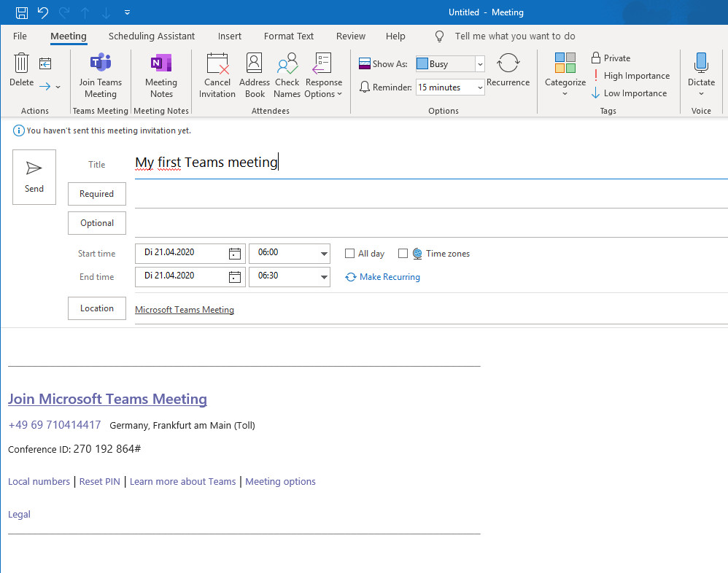Open the Meeting options link
Screen dimensions: 728x573
[280, 482]
